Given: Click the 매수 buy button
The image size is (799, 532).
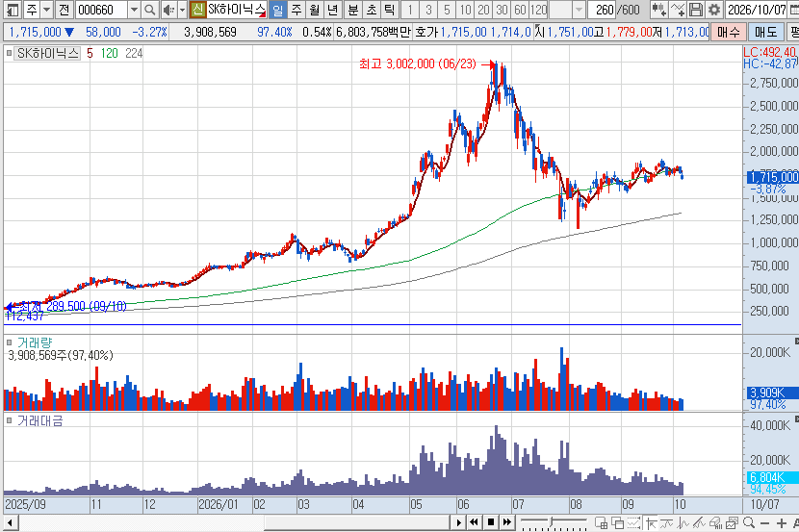Looking at the screenshot, I should [x=728, y=32].
